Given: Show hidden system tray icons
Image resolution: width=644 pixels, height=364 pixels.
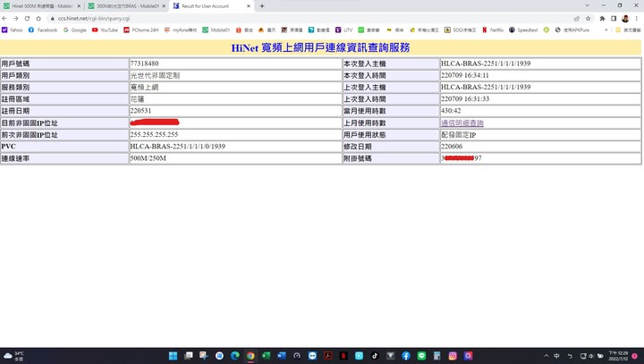Looking at the screenshot, I should [x=547, y=356].
